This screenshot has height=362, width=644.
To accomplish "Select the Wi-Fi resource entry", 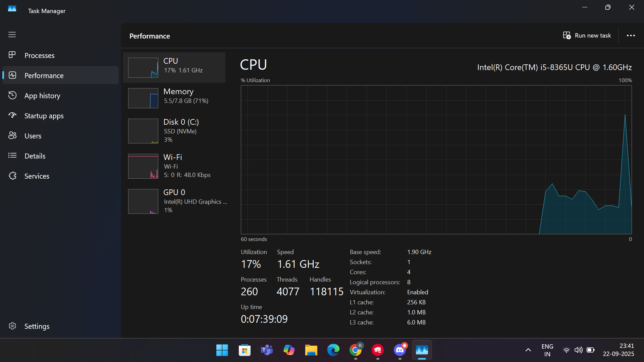I will [174, 166].
